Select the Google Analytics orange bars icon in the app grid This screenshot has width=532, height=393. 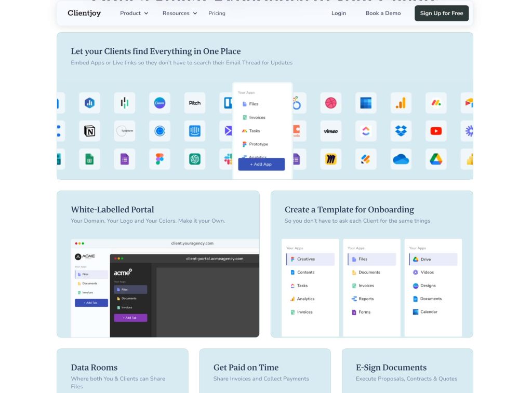[x=401, y=103]
